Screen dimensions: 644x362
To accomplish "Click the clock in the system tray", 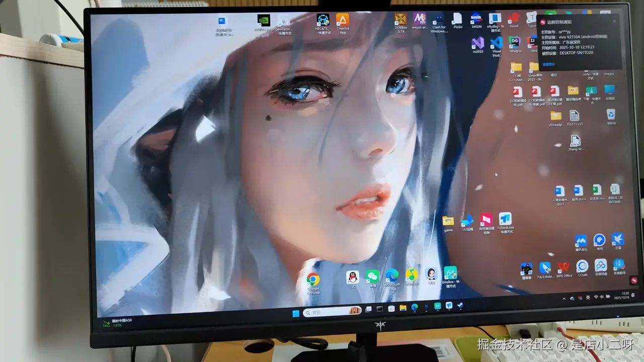I will coord(621,295).
